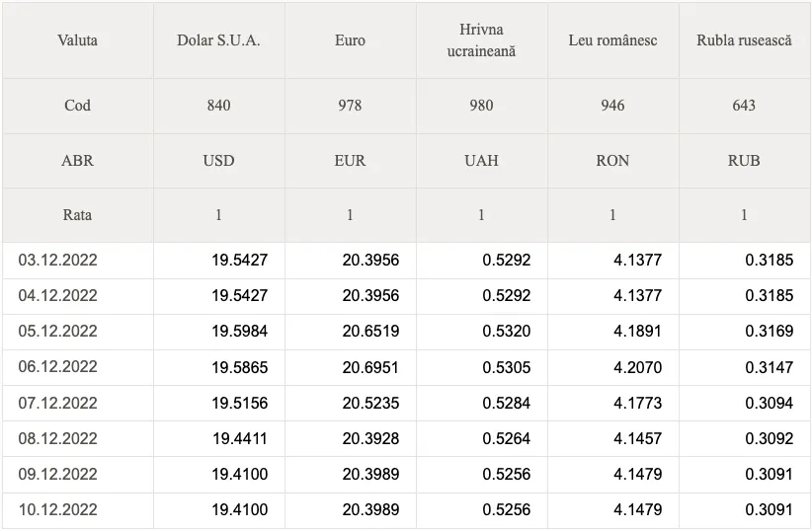Screen dimensions: 812x531
Task: Click the Dolar S.U.A. column header
Action: pyautogui.click(x=218, y=40)
